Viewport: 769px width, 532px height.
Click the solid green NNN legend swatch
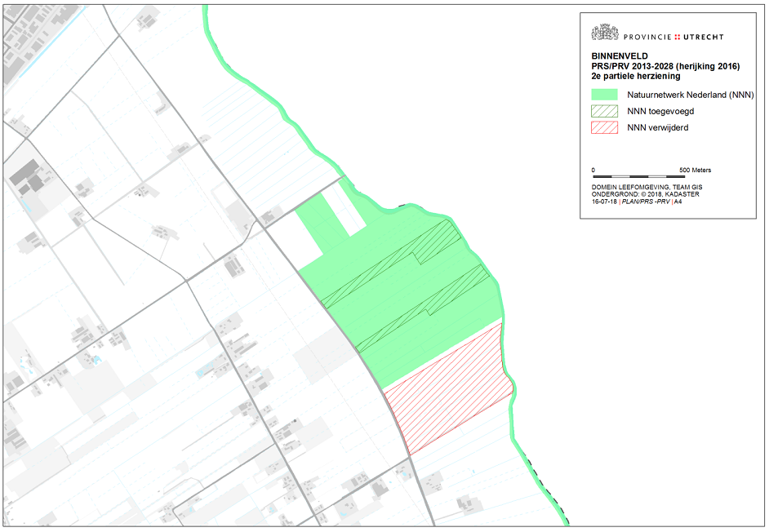pyautogui.click(x=604, y=95)
